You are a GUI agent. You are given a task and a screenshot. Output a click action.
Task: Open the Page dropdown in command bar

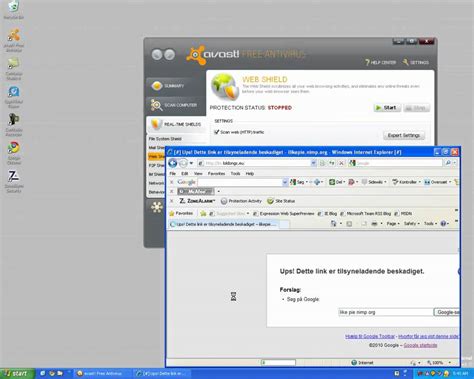(x=393, y=224)
